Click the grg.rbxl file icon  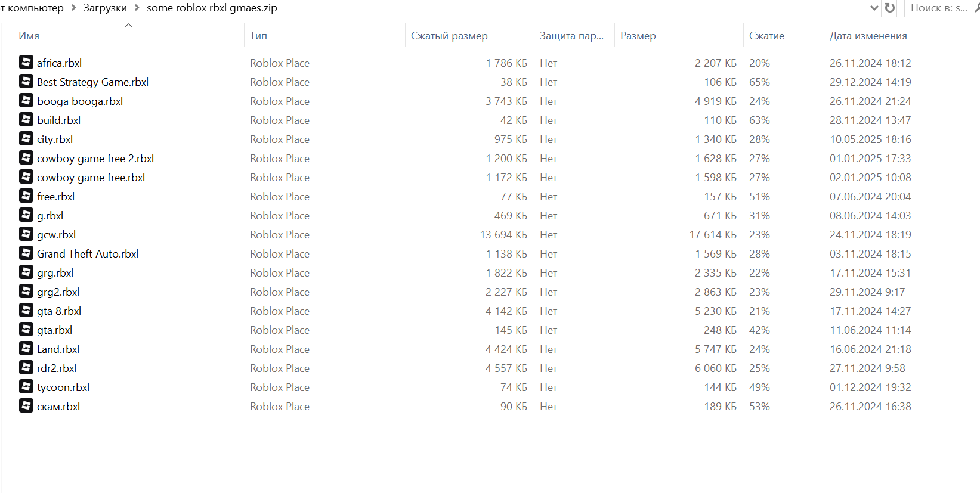[26, 272]
